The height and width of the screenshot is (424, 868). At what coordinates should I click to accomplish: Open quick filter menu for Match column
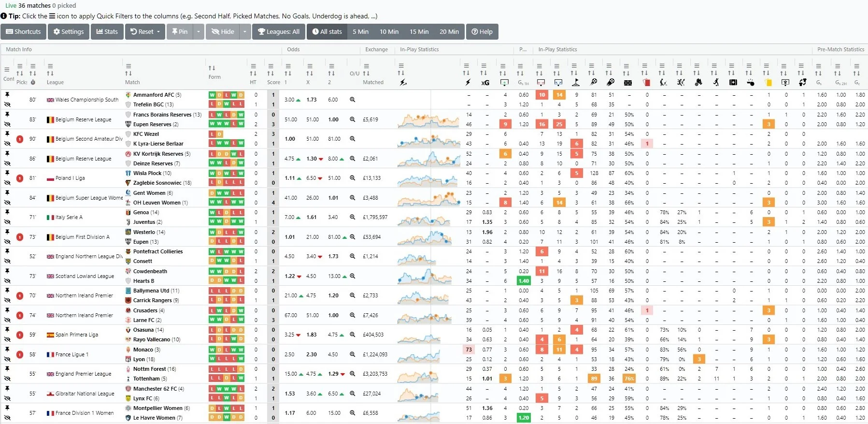pos(128,66)
